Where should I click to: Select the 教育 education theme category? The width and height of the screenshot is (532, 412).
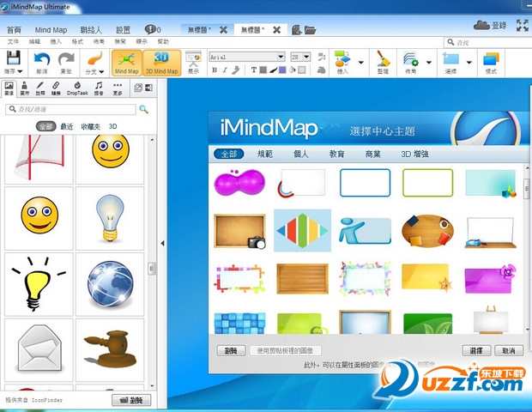pos(337,154)
